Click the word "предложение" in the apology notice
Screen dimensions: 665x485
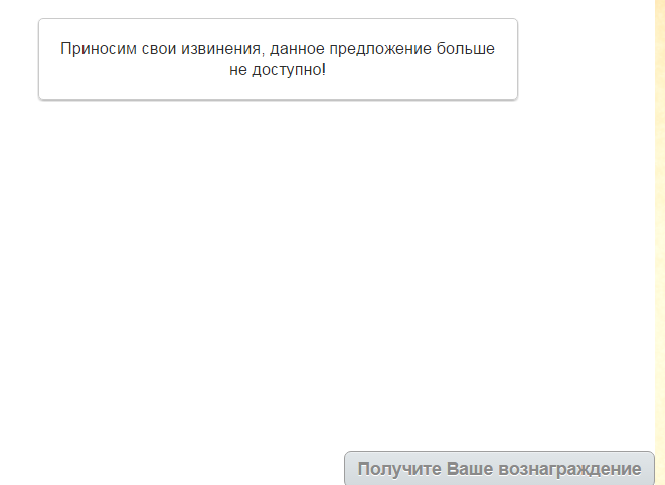[x=380, y=49]
